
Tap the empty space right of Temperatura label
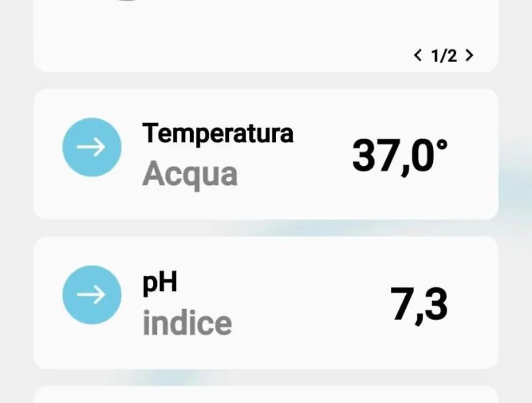click(322, 134)
